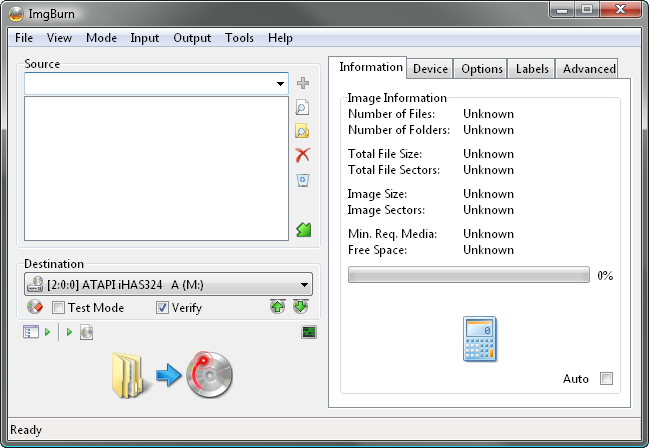
Task: Switch to the Device tab
Action: [430, 69]
